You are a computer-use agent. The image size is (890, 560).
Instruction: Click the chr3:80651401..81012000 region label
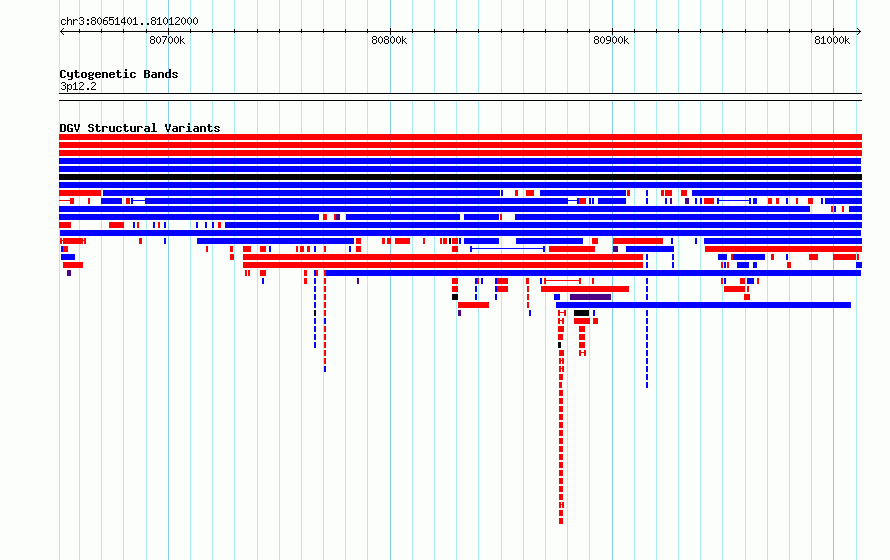pos(129,22)
